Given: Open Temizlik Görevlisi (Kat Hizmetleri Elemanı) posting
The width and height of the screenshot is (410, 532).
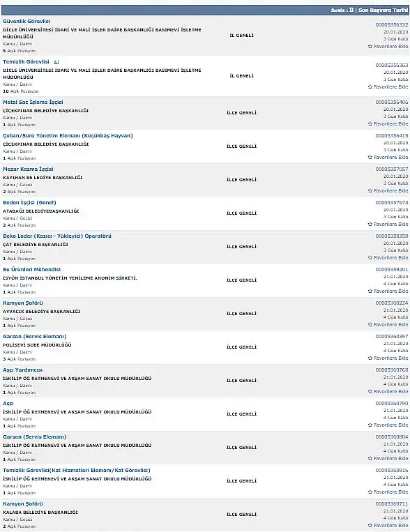Looking at the screenshot, I should click(77, 470).
